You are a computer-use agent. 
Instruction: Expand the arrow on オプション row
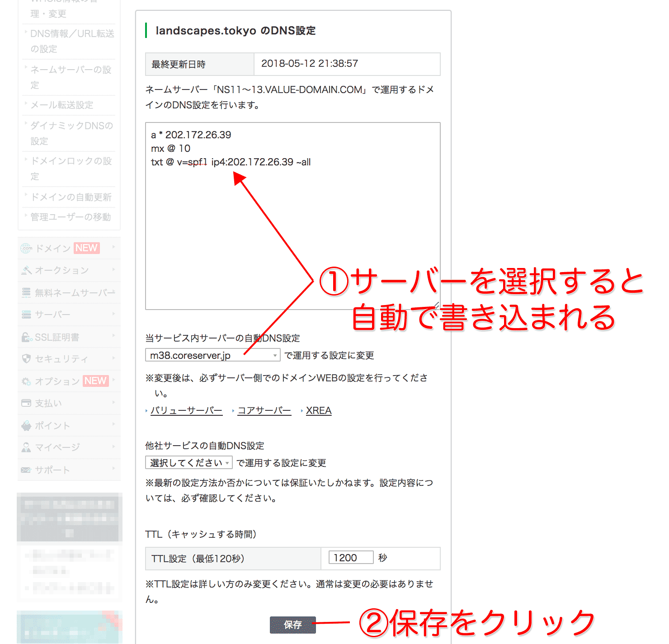point(113,380)
